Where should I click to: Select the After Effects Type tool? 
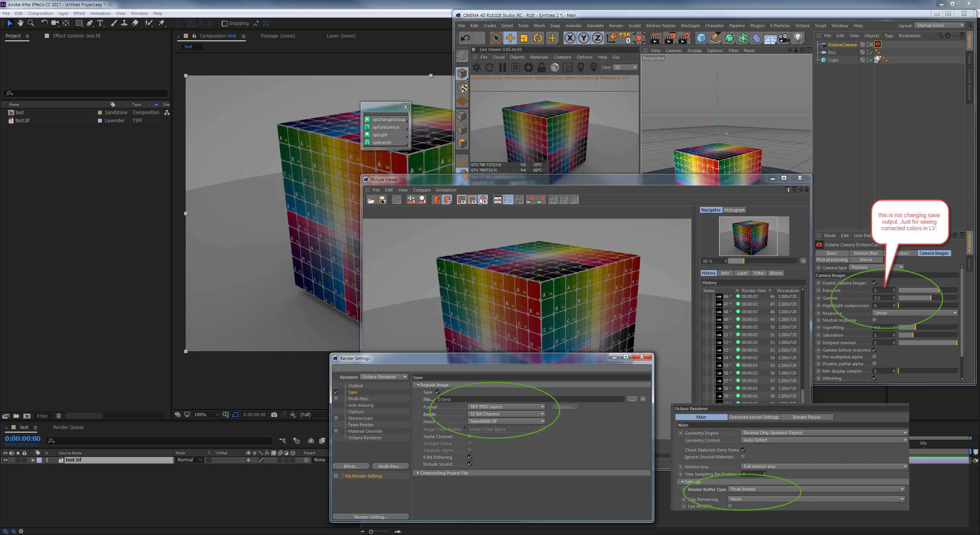[x=100, y=23]
